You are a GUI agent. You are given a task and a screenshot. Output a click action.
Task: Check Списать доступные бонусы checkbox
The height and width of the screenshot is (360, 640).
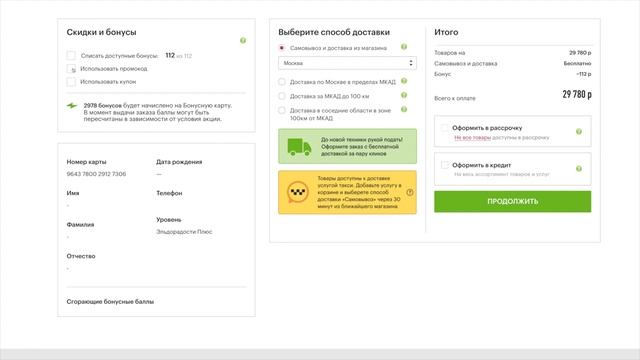click(x=71, y=56)
